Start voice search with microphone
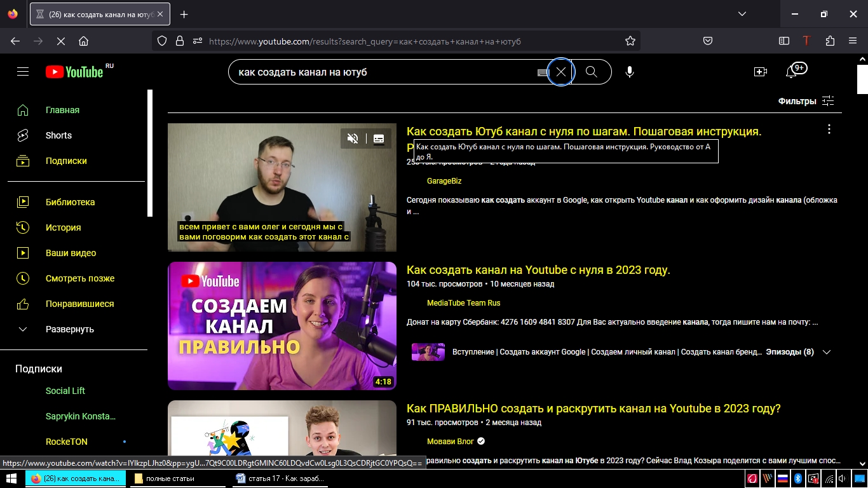Screen dimensions: 868x488 pos(629,72)
